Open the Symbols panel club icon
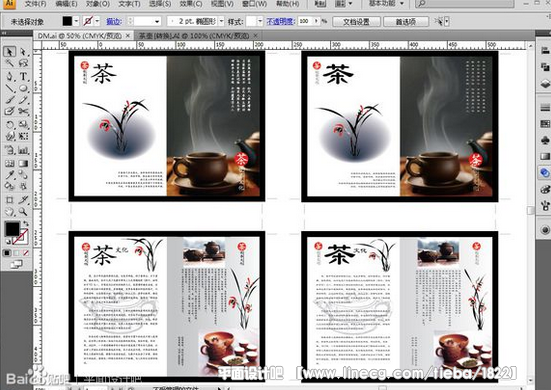Viewport: 551px width, 390px height. click(x=545, y=140)
